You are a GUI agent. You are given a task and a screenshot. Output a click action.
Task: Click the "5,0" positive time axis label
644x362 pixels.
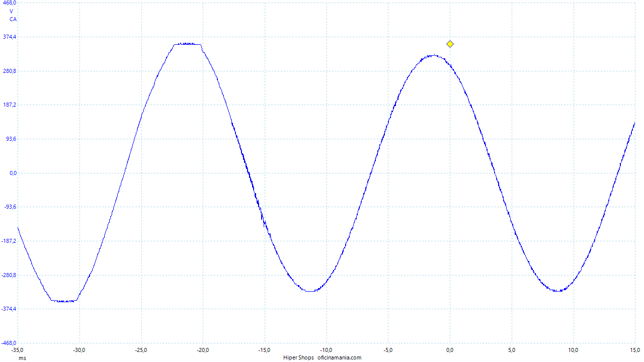512,350
